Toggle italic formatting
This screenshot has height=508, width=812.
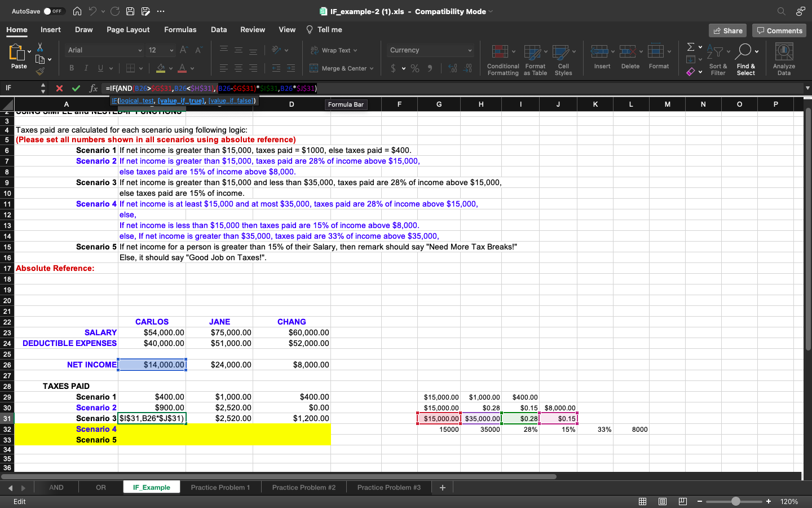85,68
